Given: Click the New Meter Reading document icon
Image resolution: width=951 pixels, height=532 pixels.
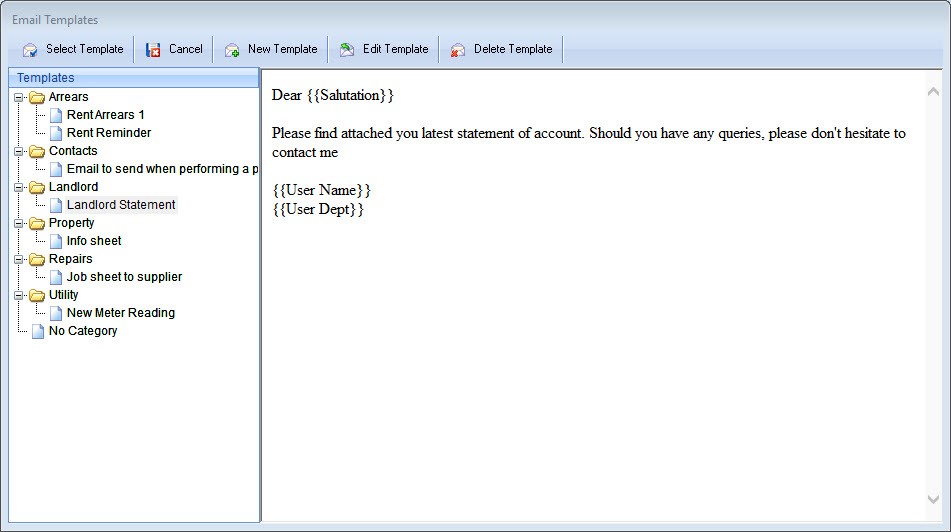Looking at the screenshot, I should click(56, 313).
